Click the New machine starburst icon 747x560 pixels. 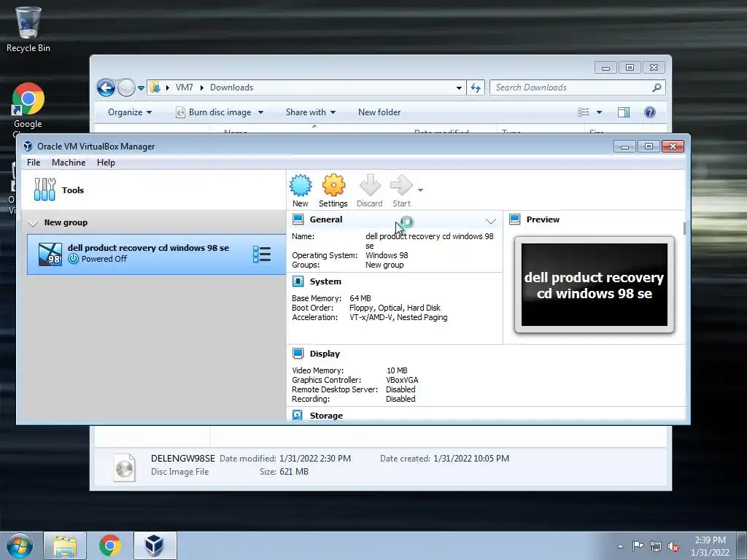[x=301, y=186]
